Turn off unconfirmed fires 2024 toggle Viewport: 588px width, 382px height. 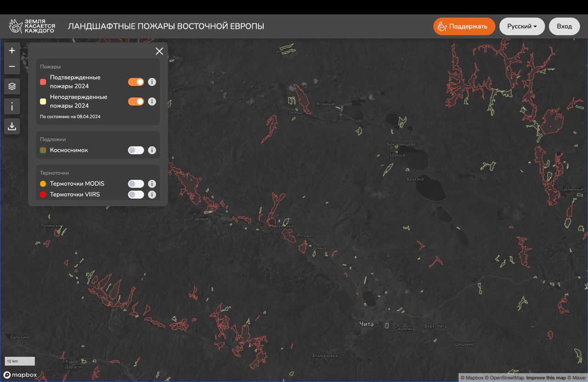point(136,101)
